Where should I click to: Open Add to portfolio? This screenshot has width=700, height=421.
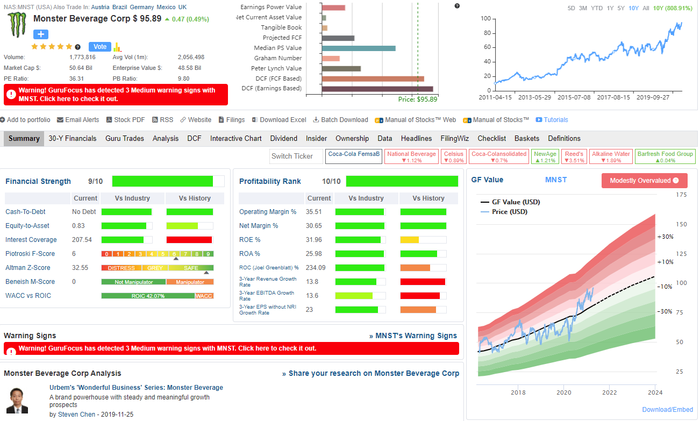[25, 120]
